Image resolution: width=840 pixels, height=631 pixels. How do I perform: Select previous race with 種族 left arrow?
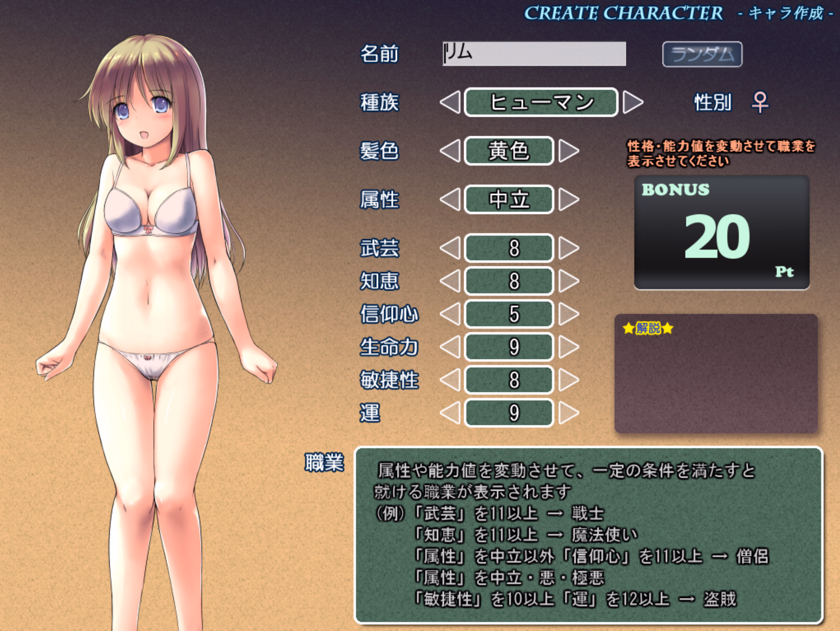(450, 102)
